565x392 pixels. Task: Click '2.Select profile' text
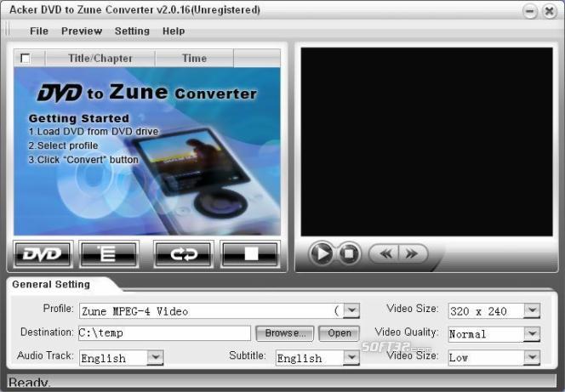point(63,145)
